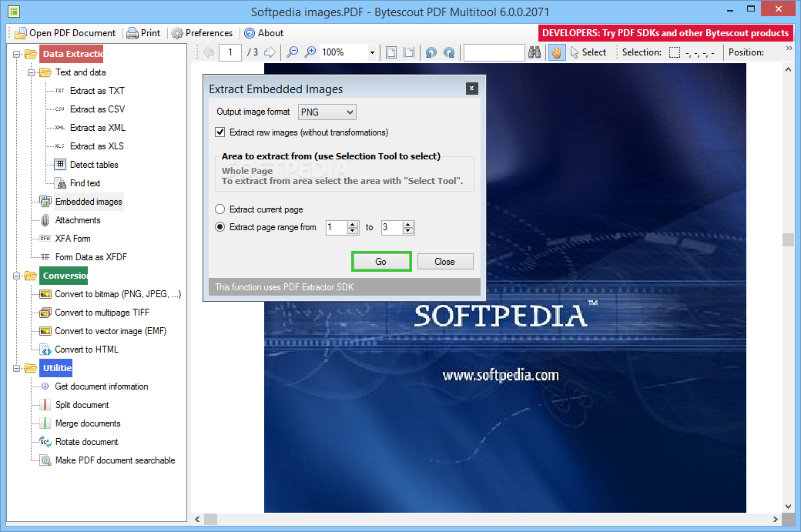Click the binoculars search icon

pyautogui.click(x=535, y=52)
